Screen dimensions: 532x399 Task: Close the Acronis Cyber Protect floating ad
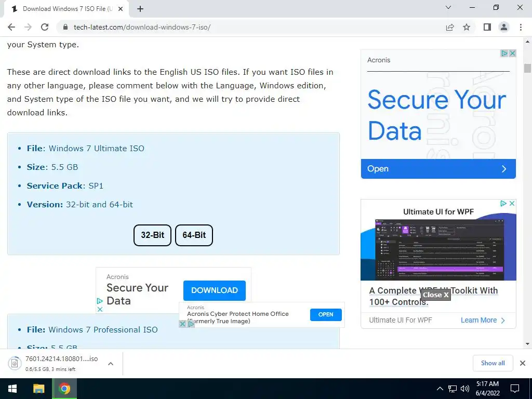pos(182,324)
